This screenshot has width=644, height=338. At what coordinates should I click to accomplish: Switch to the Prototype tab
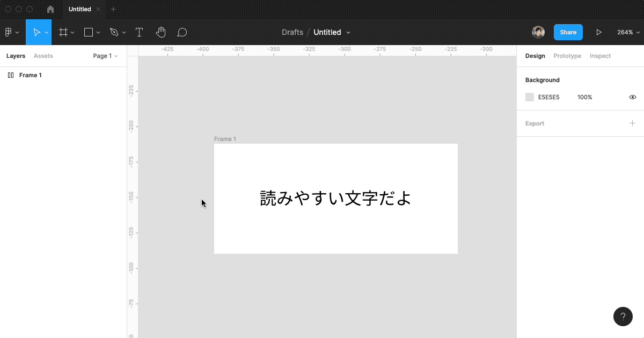click(x=567, y=56)
